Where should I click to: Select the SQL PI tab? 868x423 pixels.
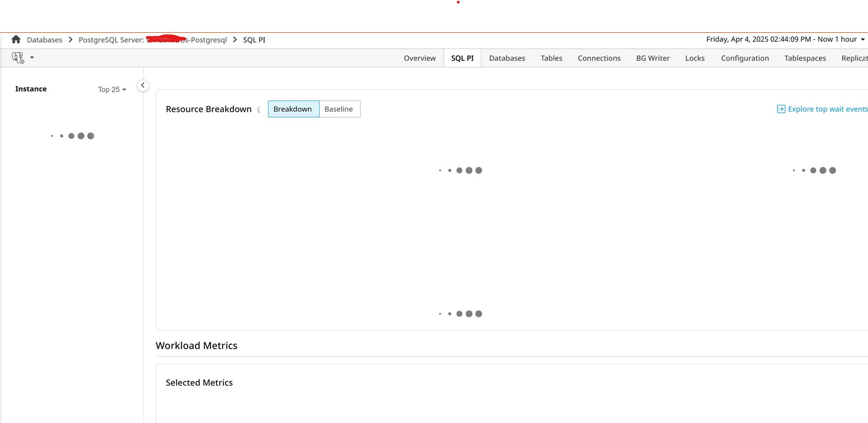pos(462,58)
